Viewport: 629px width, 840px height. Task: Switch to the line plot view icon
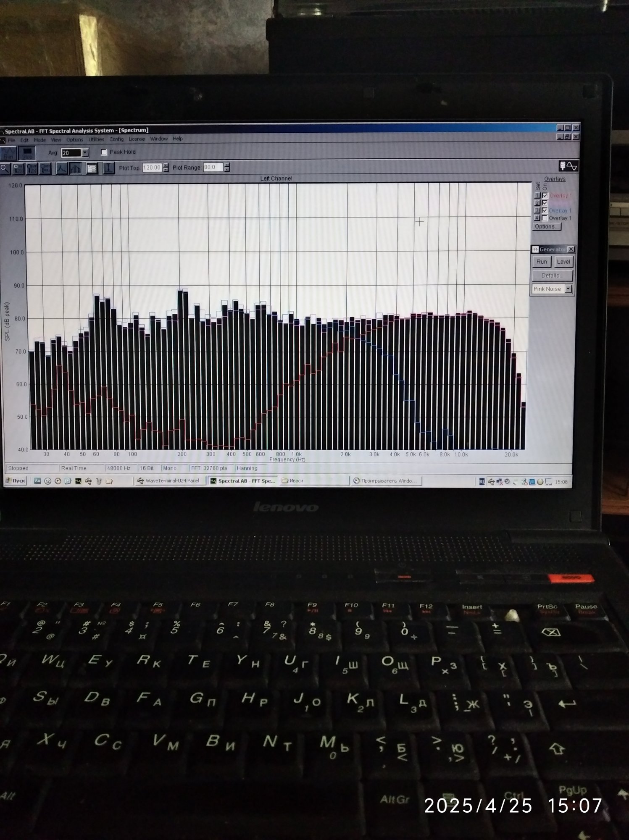[61, 168]
